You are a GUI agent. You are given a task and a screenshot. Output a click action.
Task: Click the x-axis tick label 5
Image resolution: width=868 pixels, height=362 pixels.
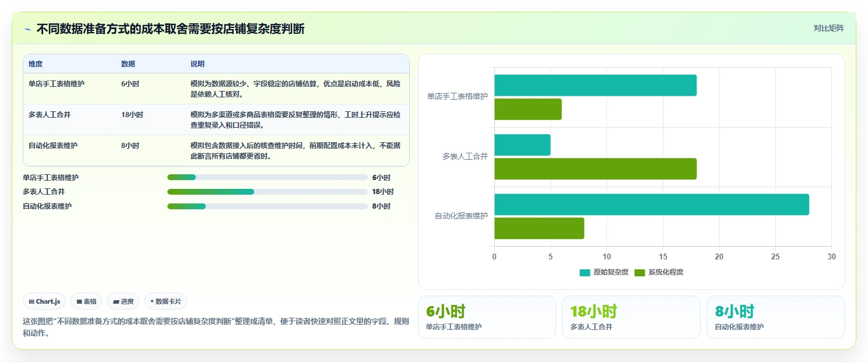550,256
